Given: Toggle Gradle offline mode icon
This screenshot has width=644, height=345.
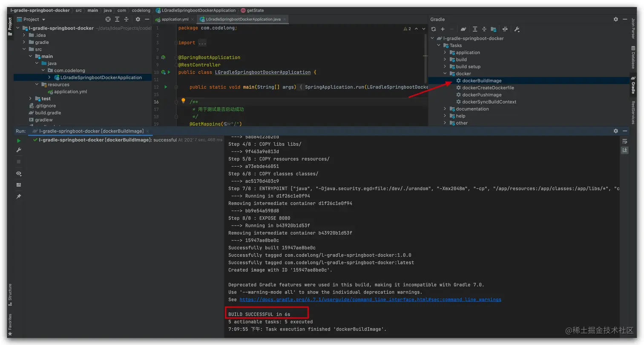Looking at the screenshot, I should [505, 29].
